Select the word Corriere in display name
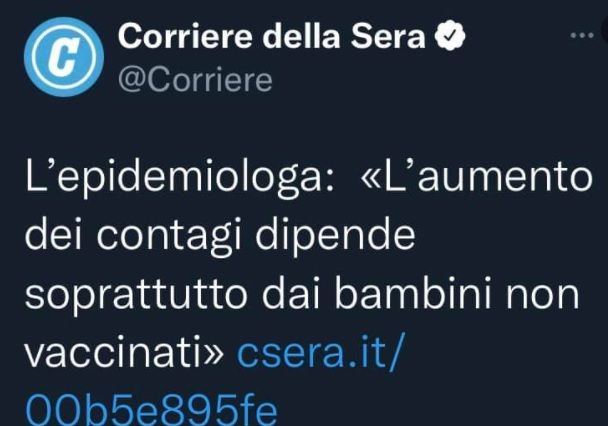 pos(185,36)
